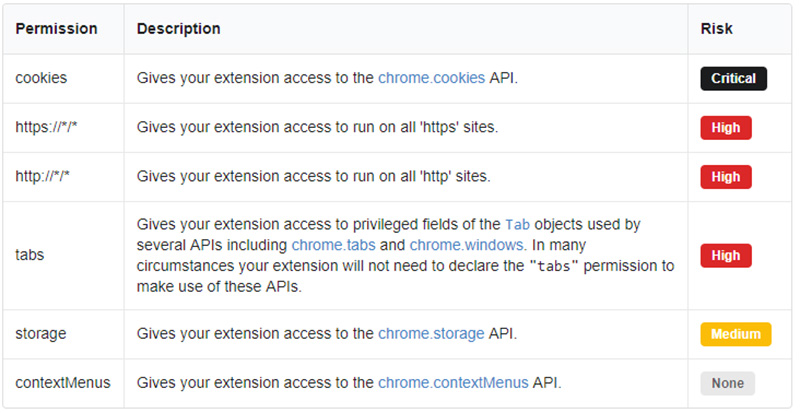Click the gray None risk badge
The height and width of the screenshot is (413, 800).
(728, 383)
